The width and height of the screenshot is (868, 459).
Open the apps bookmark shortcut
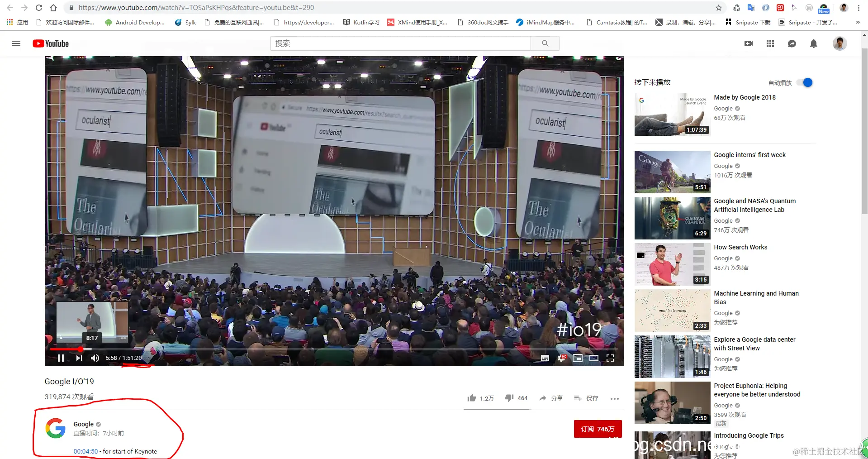pos(17,22)
